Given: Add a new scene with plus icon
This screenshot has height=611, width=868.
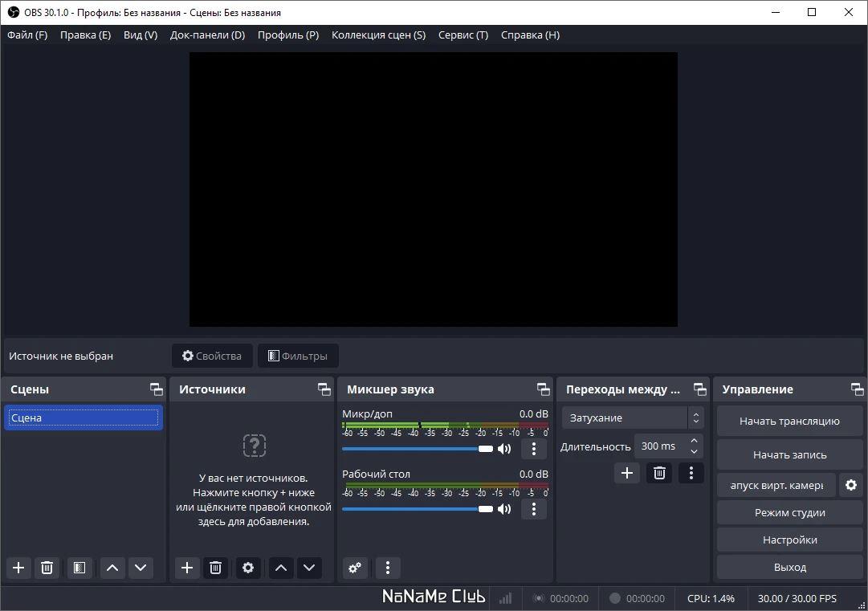Looking at the screenshot, I should point(18,568).
